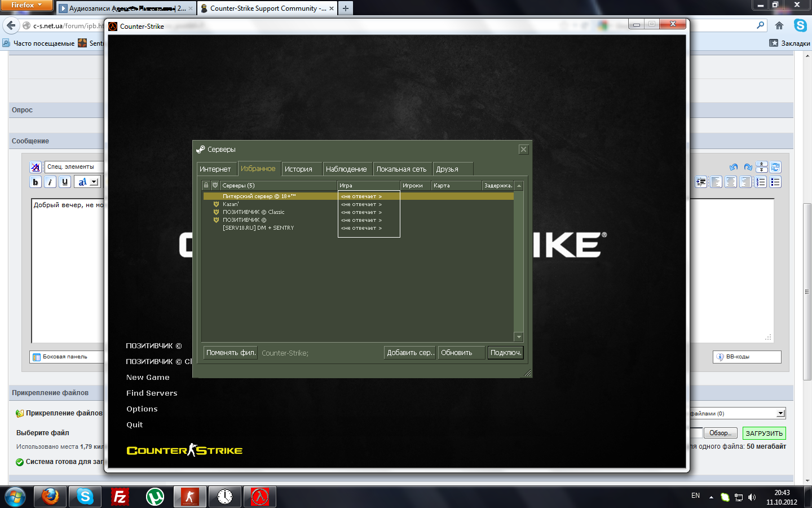812x508 pixels.
Task: Shrink the editor with the up-arrows button
Action: tap(762, 164)
